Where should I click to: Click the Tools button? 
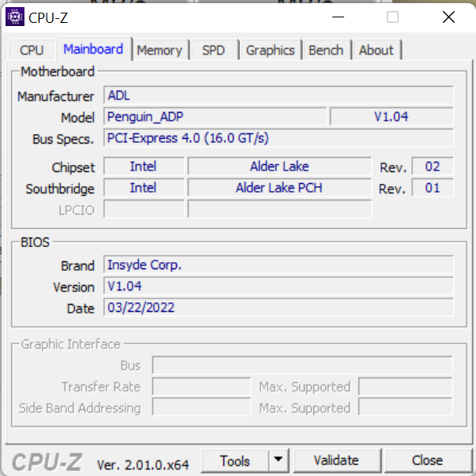[x=235, y=461]
